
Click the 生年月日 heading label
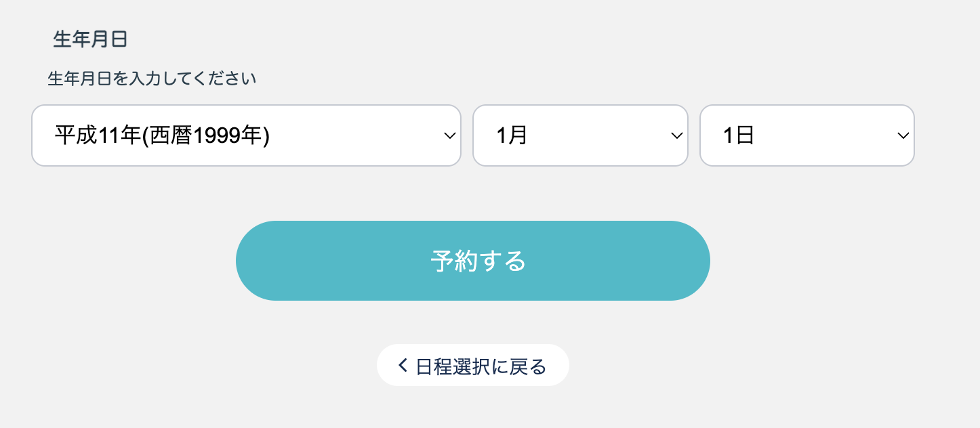click(x=91, y=39)
